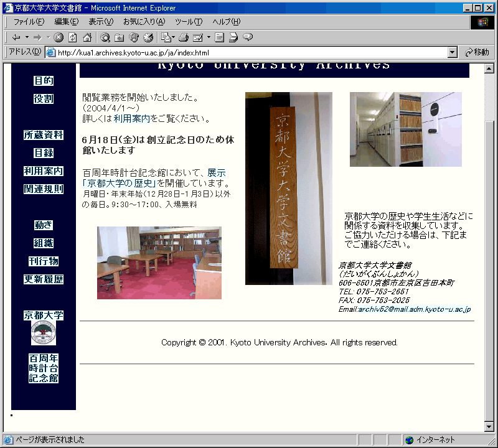Click the vertical scrollbar thumb
The height and width of the screenshot is (448, 498).
(489, 271)
